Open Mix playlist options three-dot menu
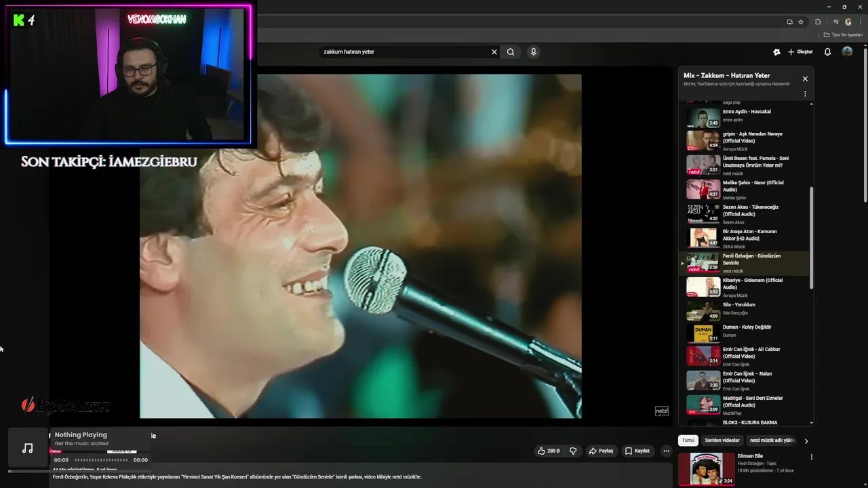This screenshot has width=868, height=488. 805,94
